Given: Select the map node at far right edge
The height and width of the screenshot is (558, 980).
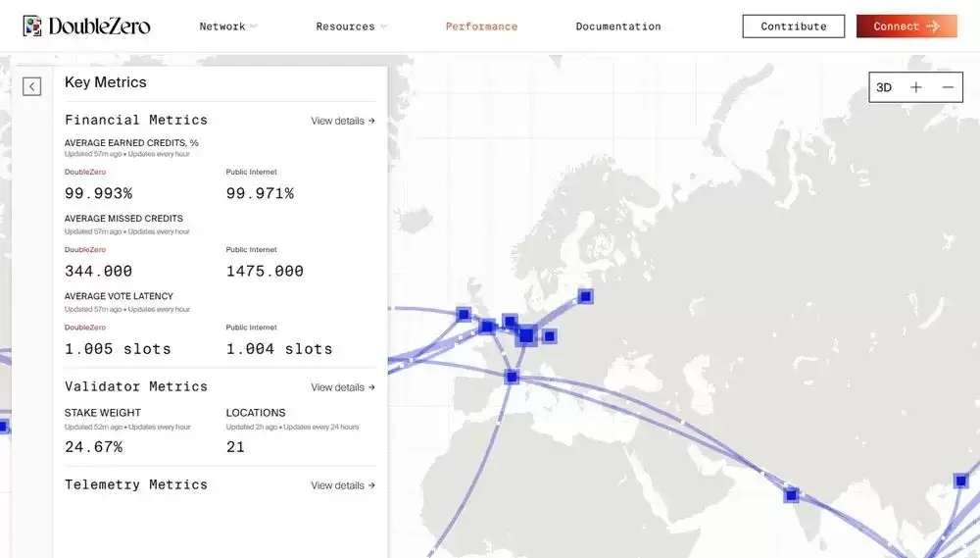Looking at the screenshot, I should [x=960, y=481].
